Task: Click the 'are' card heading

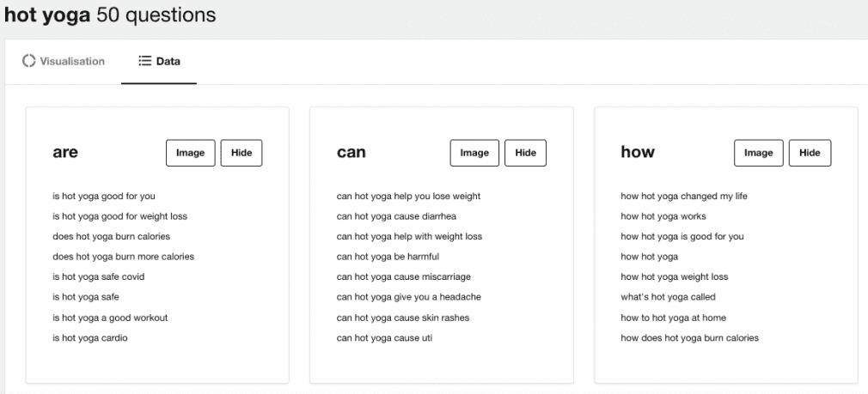Action: (x=65, y=153)
